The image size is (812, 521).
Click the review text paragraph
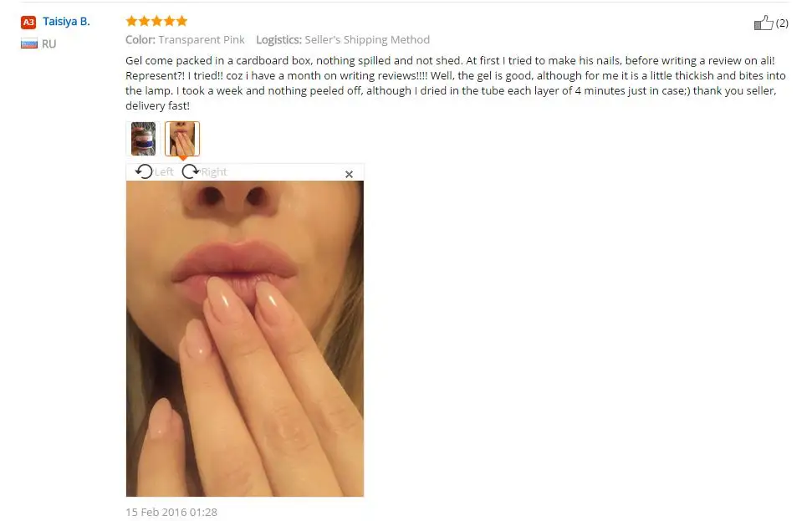(x=456, y=83)
